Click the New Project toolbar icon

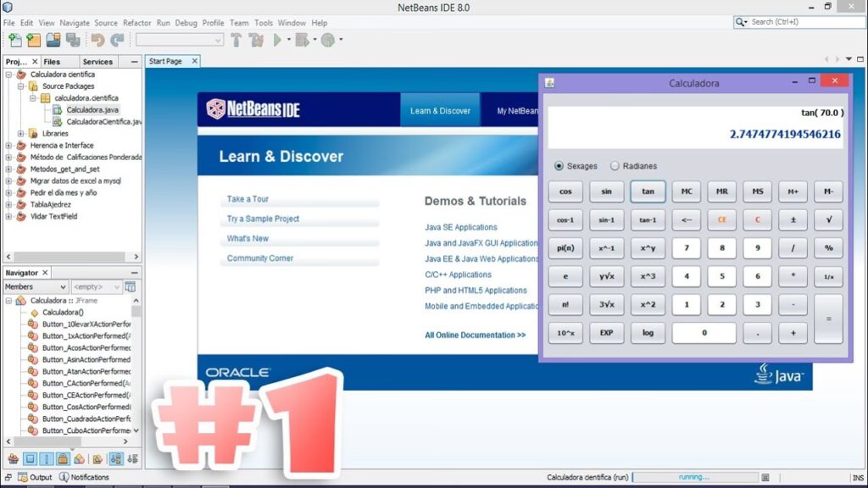34,40
